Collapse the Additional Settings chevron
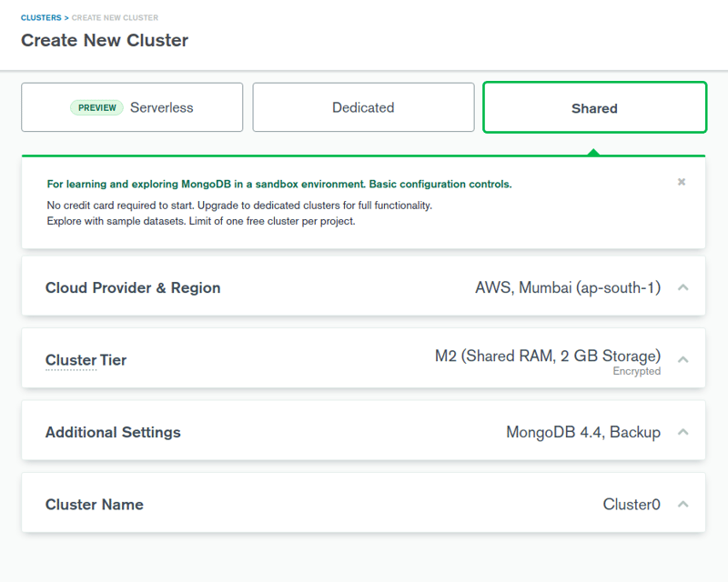 683,432
